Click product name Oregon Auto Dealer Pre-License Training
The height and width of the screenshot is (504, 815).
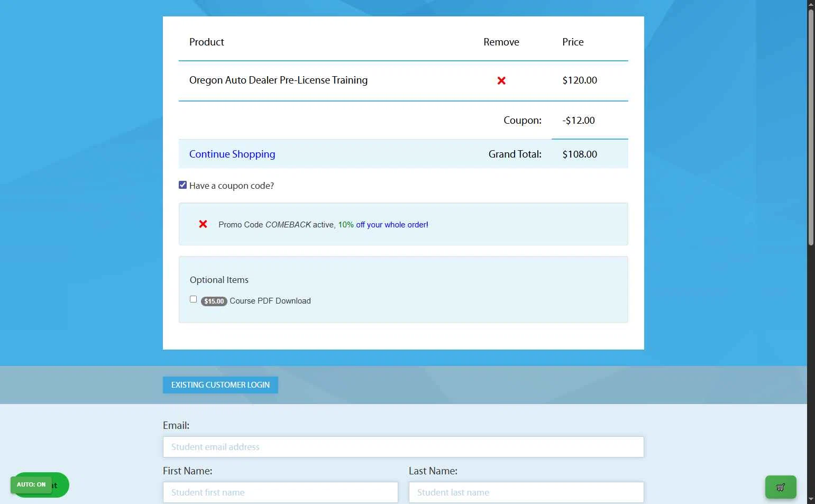tap(279, 80)
